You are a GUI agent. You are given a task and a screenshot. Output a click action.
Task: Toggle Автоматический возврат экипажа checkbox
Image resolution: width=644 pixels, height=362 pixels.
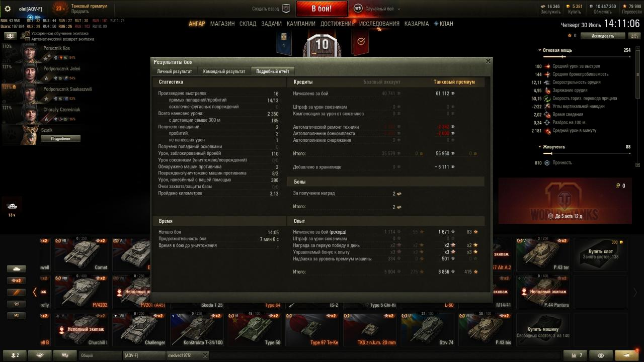(x=27, y=39)
